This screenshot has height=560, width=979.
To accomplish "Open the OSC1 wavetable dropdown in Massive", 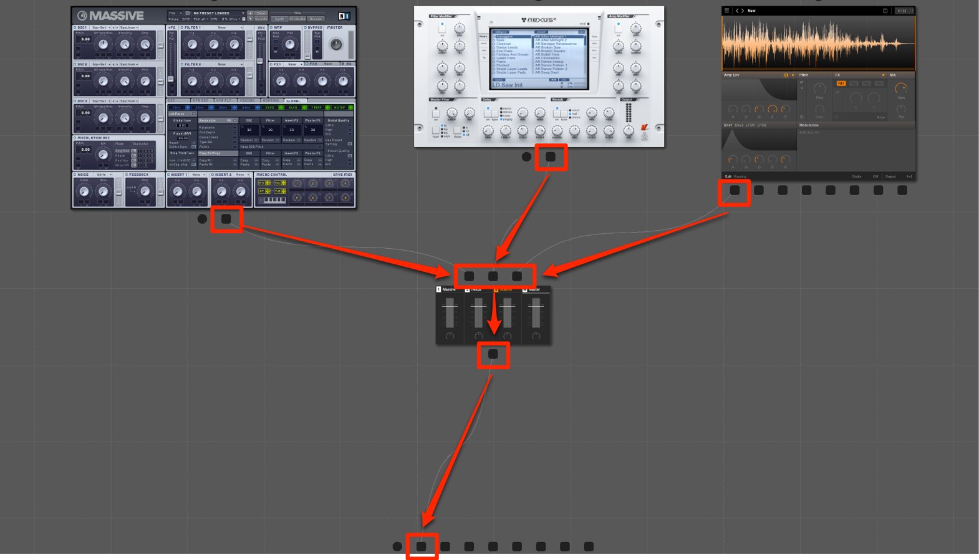I will [x=101, y=27].
